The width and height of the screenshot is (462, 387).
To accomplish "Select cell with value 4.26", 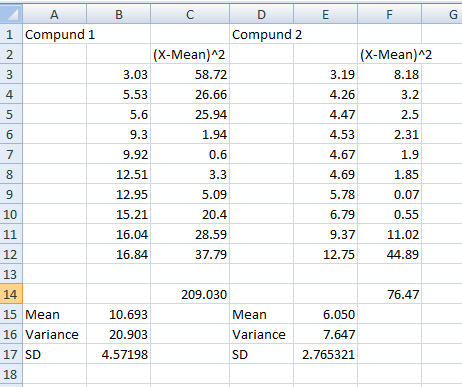I will tap(326, 94).
